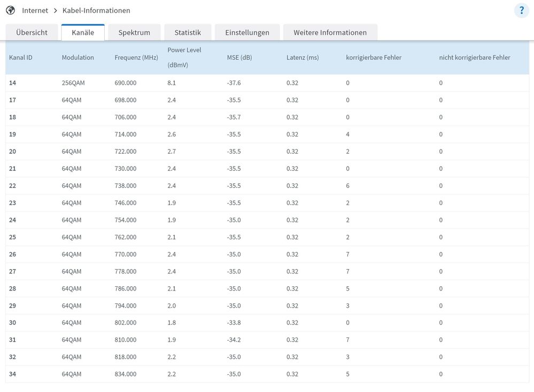Click the 730.000 frequency value
The width and height of the screenshot is (534, 392).
point(125,168)
